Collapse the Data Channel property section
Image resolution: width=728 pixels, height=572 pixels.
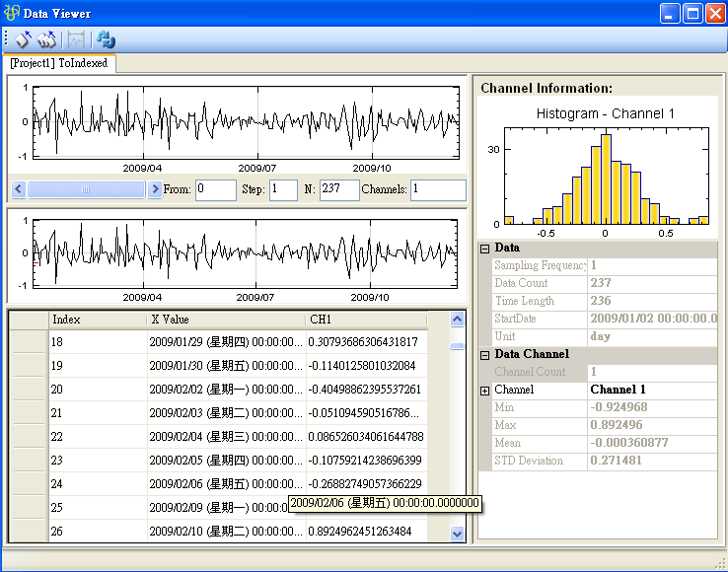pos(484,354)
